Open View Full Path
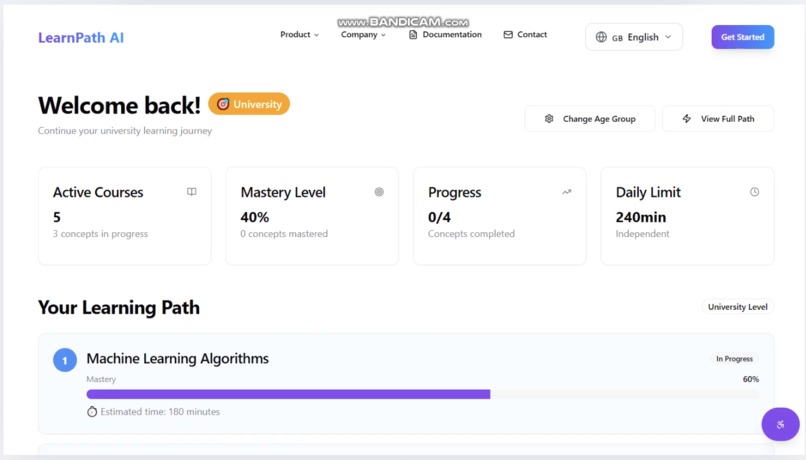Screen dimensions: 806x460 point(718,119)
